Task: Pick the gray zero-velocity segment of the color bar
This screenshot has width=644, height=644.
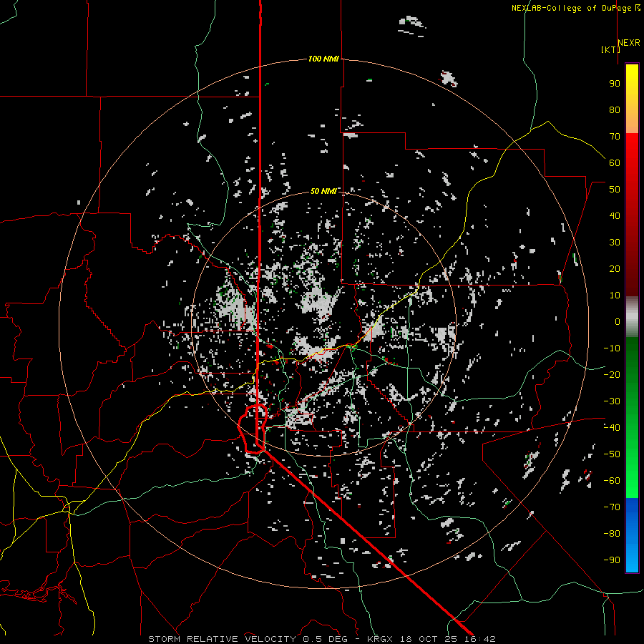Action: (x=632, y=316)
